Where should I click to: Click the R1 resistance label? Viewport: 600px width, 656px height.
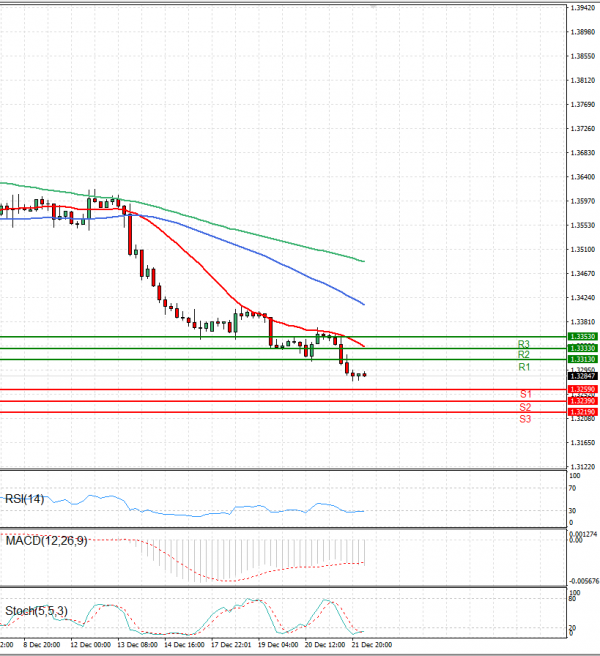coord(524,367)
